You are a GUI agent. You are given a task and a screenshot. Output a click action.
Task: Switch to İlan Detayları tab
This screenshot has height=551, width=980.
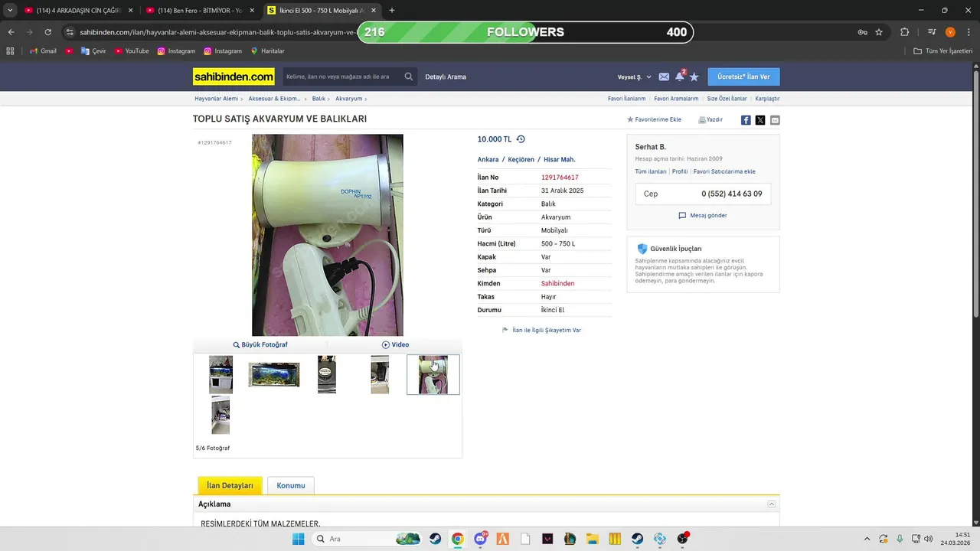(x=230, y=485)
